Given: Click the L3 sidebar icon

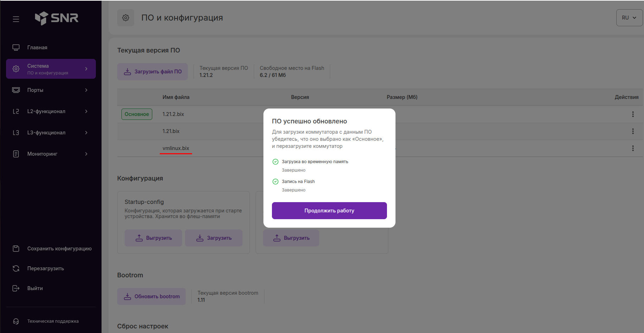Looking at the screenshot, I should [16, 133].
